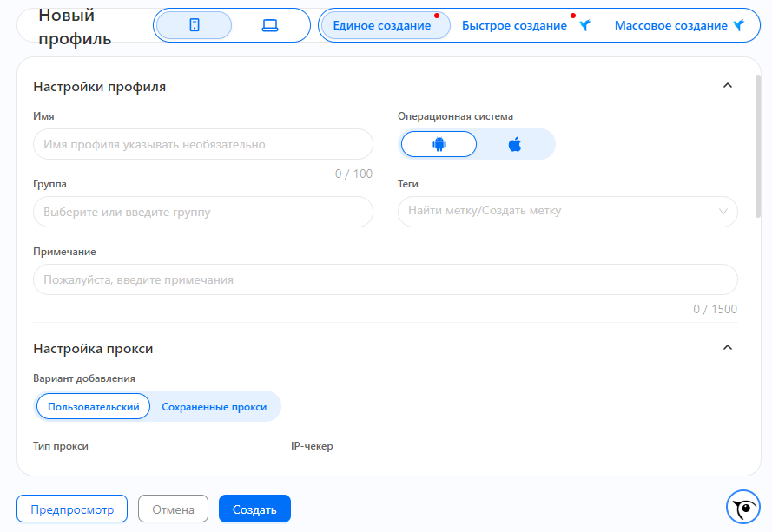This screenshot has width=772, height=532.
Task: Choose the Apple iOS operating system icon
Action: 514,144
